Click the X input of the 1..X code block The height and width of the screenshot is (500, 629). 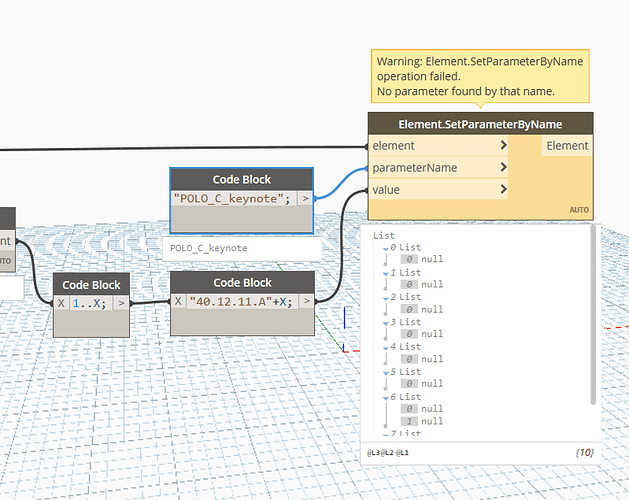point(61,303)
